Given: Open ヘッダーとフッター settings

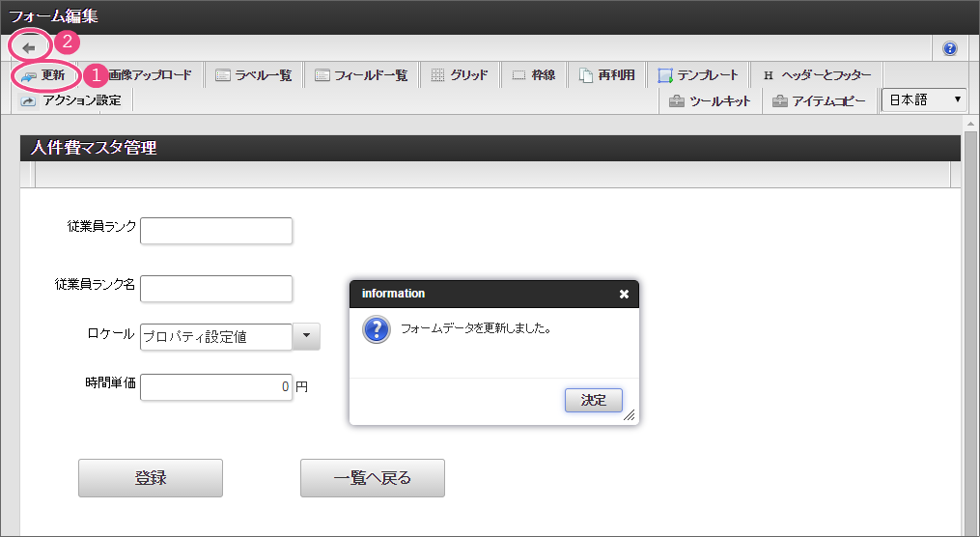Looking at the screenshot, I should click(x=816, y=75).
